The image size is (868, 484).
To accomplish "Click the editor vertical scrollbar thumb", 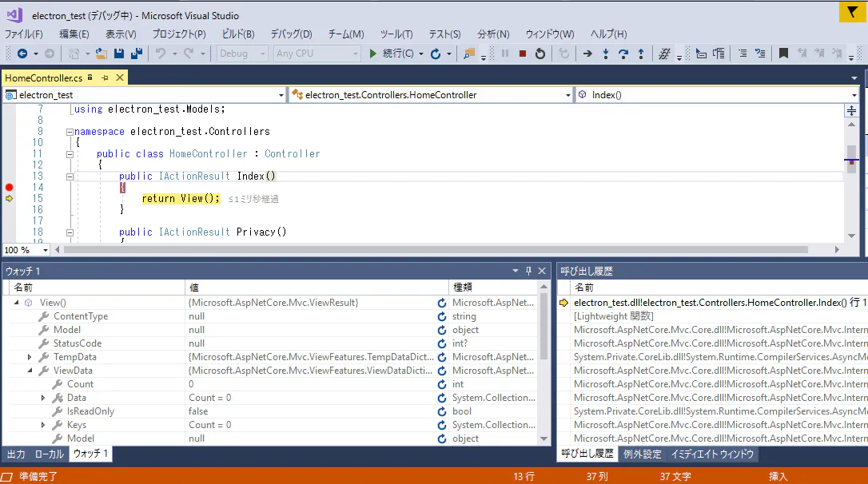I will 851,159.
